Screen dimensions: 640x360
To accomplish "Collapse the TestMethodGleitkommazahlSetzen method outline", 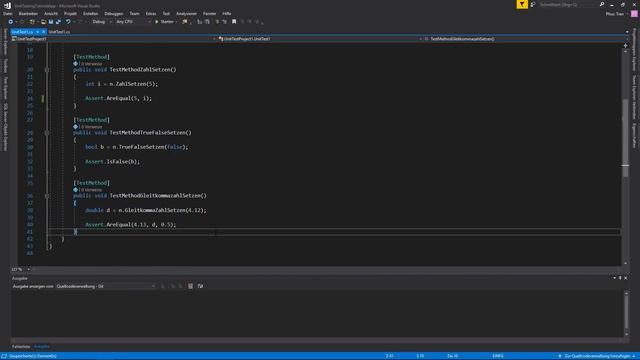I will 47,196.
